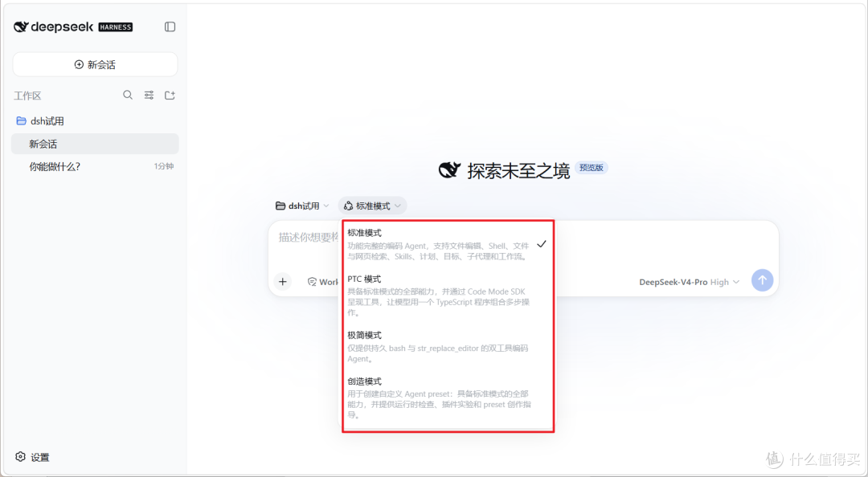The image size is (868, 477).
Task: Collapse the sidebar panel icon
Action: [170, 26]
